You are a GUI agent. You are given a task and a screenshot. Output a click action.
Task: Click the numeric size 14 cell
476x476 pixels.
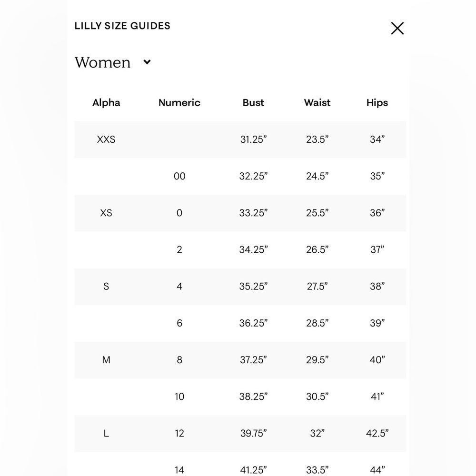coord(179,470)
